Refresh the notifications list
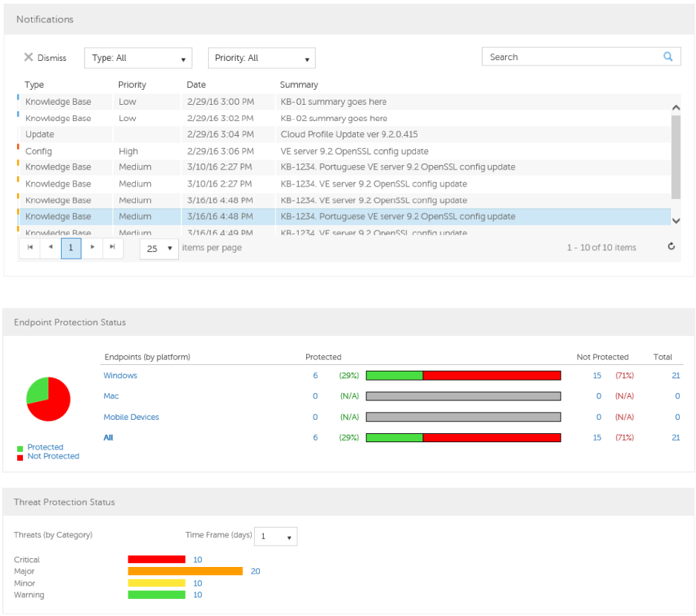 coord(671,247)
